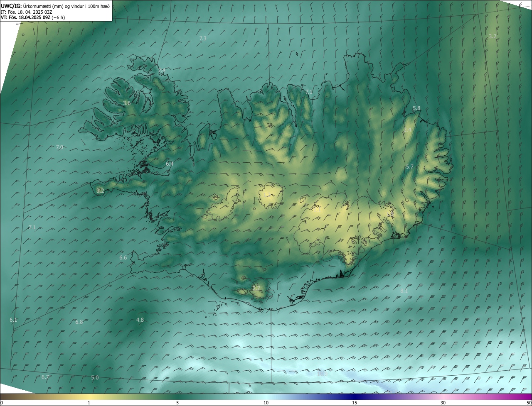532x406 pixels.
Task: Click the 7.0 value west of Iceland
Action: (59, 147)
